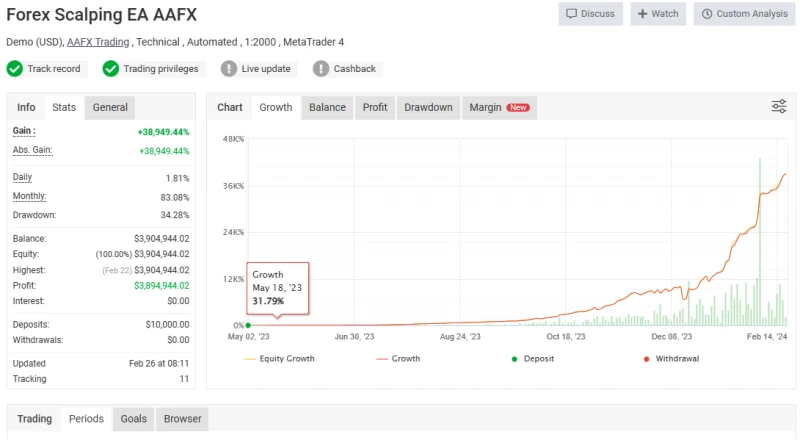
Task: Click the green deposit dot on chart
Action: pyautogui.click(x=248, y=325)
